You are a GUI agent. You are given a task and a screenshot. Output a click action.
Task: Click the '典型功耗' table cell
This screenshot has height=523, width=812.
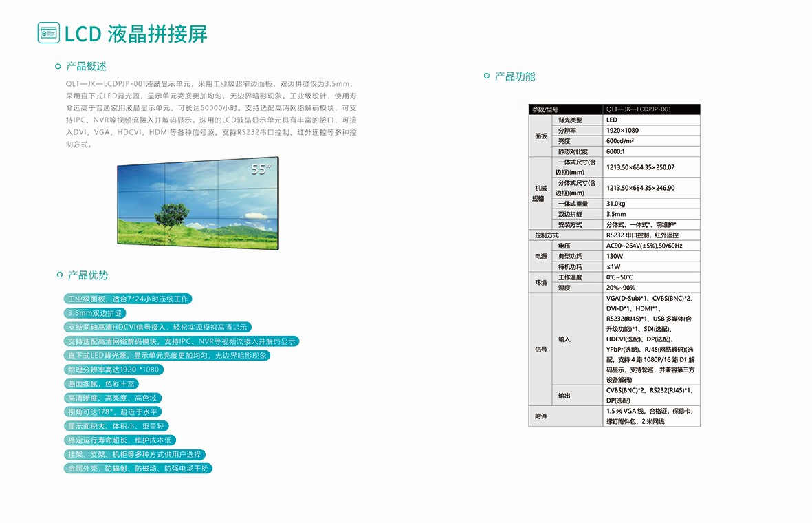coord(578,256)
